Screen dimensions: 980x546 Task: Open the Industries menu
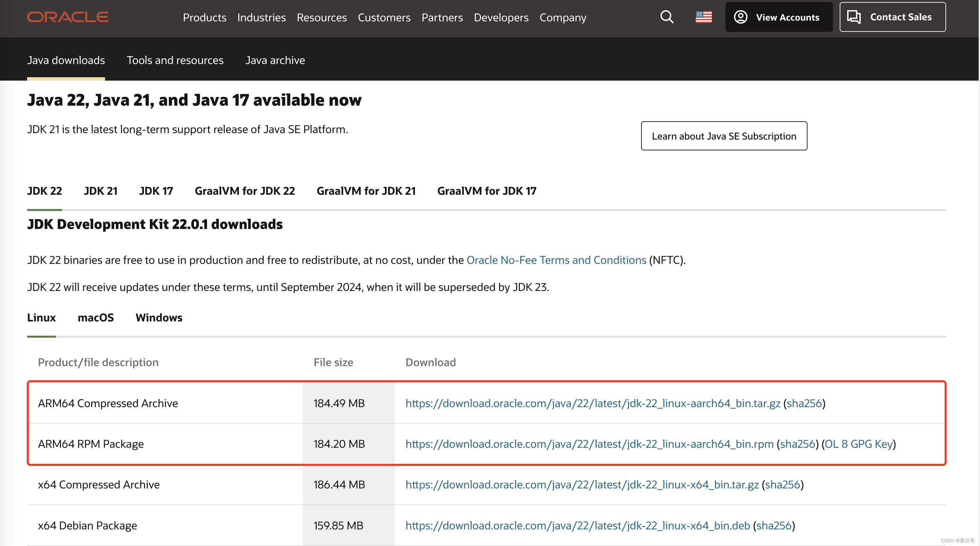click(x=261, y=18)
